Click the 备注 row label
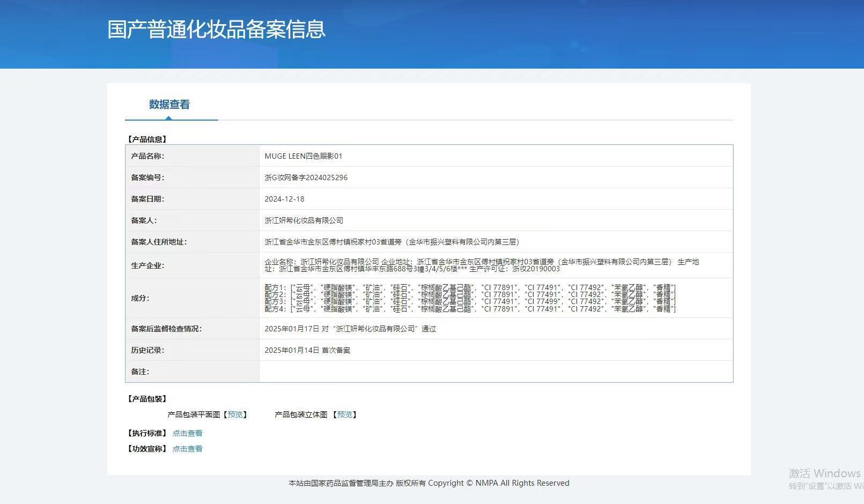 coord(140,372)
